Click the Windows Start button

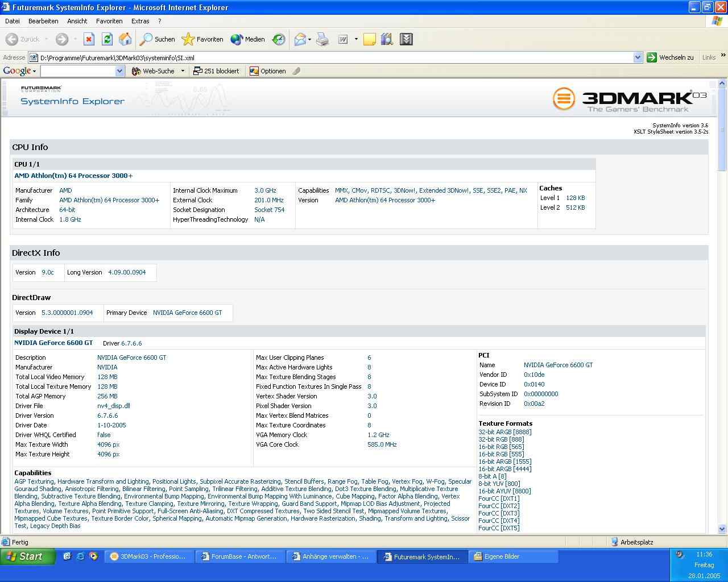tap(27, 556)
